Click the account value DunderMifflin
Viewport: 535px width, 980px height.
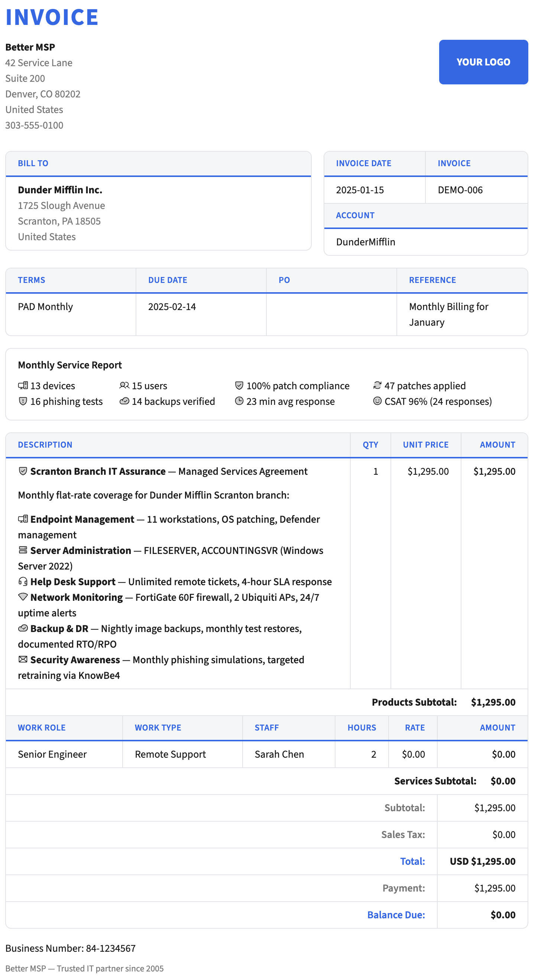point(366,242)
